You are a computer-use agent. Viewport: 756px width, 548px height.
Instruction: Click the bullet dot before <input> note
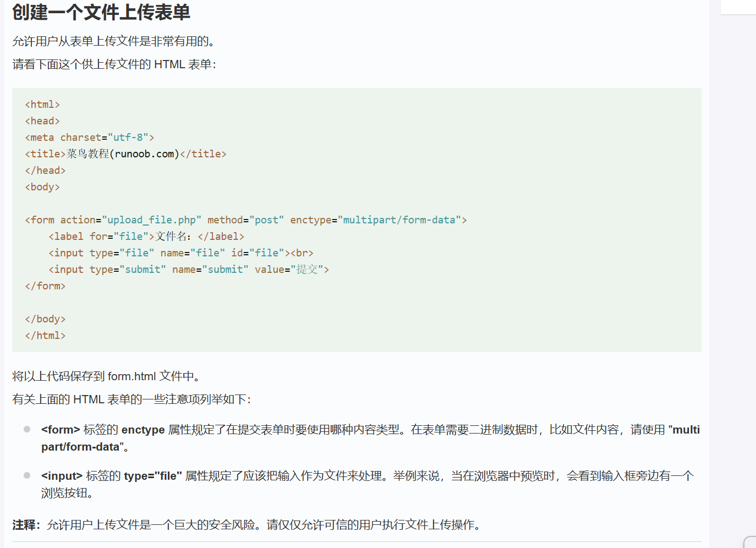27,475
